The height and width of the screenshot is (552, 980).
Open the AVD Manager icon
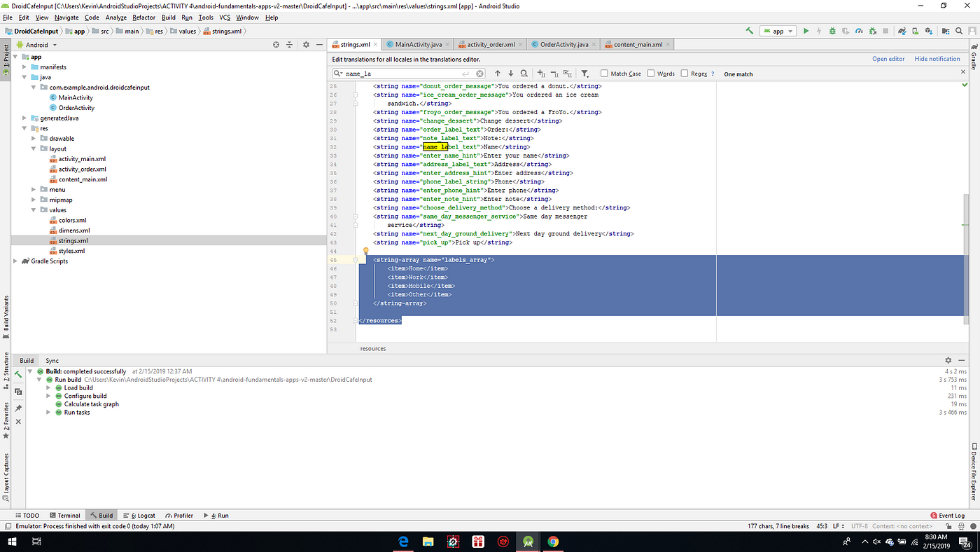(x=916, y=31)
